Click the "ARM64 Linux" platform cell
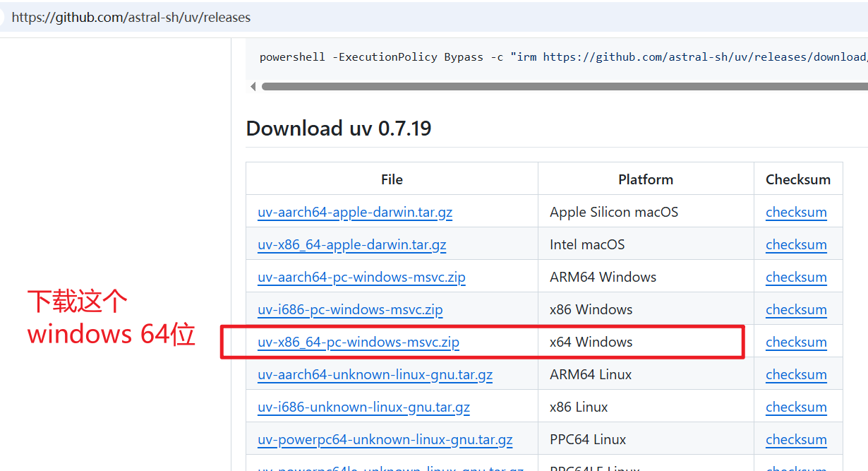868x471 pixels. (646, 375)
